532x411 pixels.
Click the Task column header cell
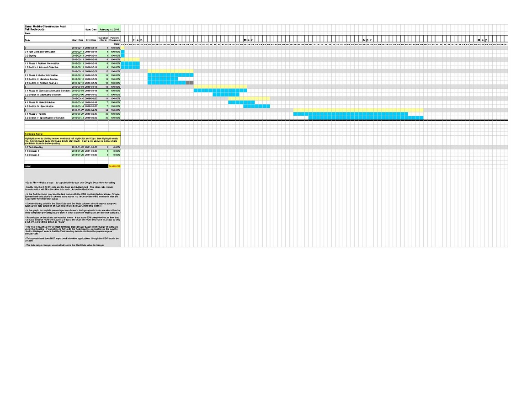point(46,40)
